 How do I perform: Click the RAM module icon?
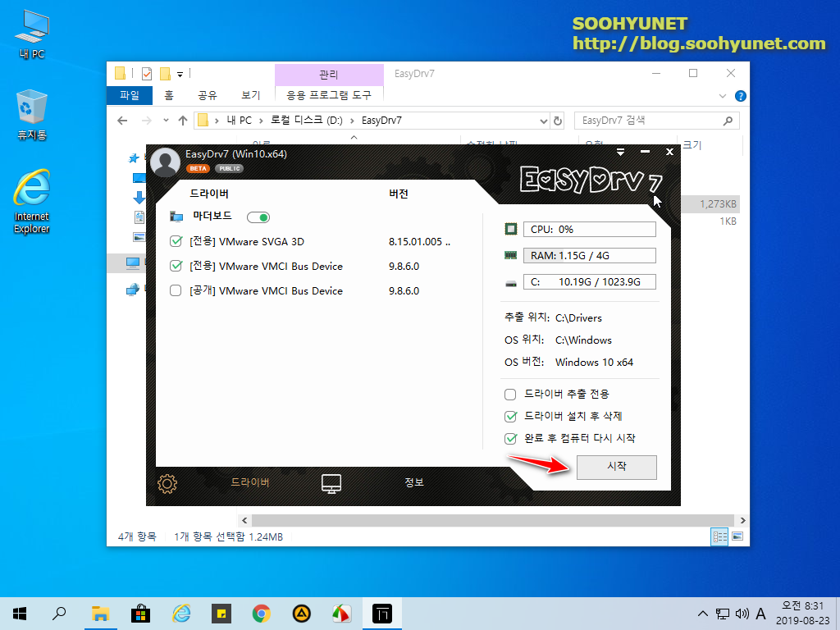511,256
